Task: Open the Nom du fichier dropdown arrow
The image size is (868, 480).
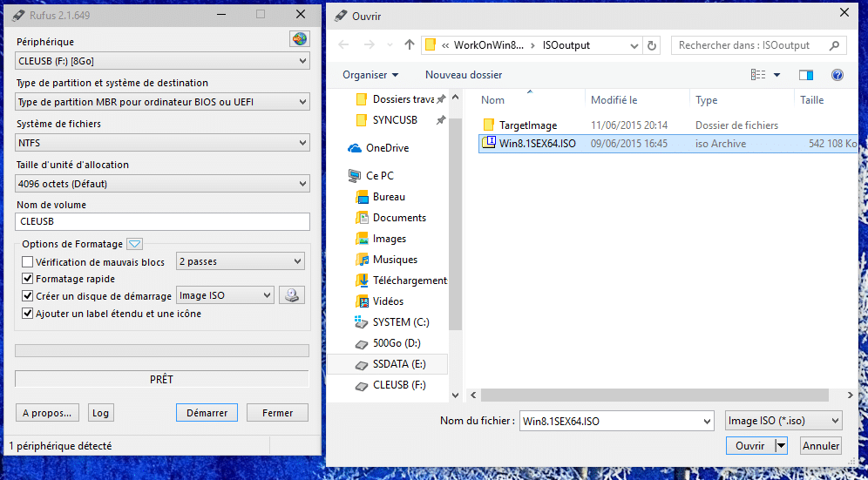Action: (x=707, y=422)
